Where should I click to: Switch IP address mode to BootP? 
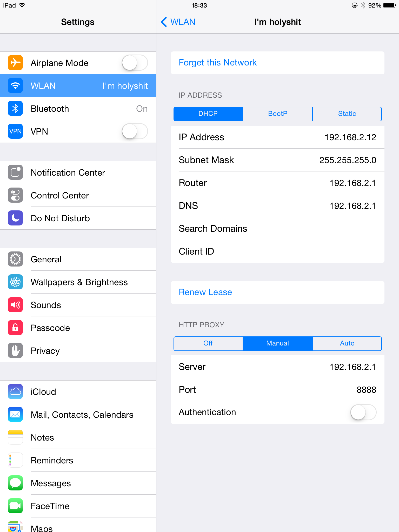(278, 114)
